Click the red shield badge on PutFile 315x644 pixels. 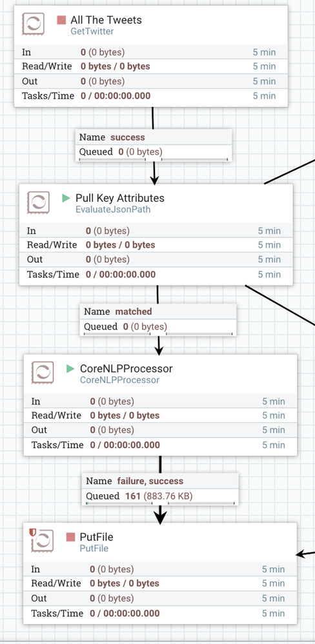(33, 532)
